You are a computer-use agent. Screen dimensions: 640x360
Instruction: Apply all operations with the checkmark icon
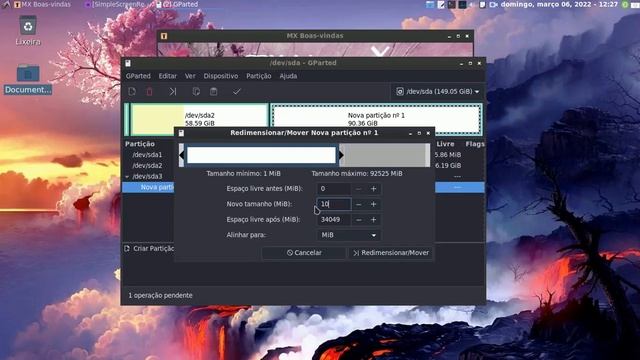click(237, 91)
